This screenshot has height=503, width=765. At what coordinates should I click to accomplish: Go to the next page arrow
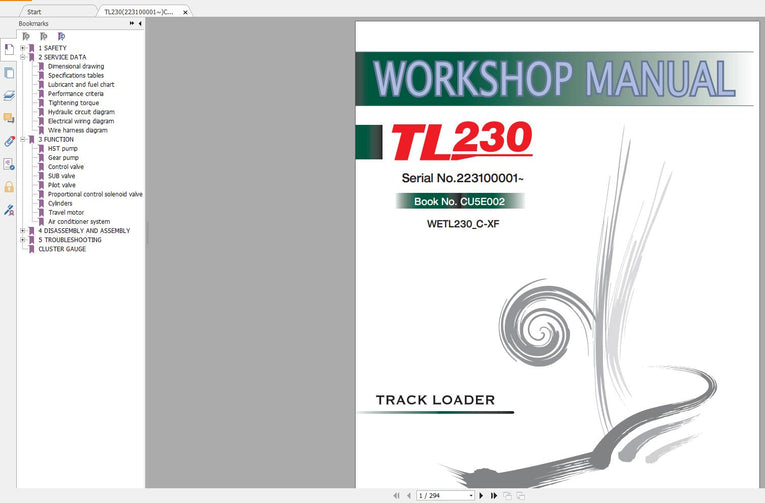(481, 495)
